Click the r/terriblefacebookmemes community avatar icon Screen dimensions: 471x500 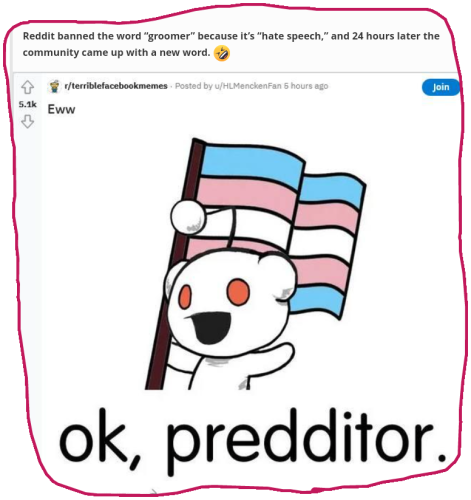coord(54,86)
